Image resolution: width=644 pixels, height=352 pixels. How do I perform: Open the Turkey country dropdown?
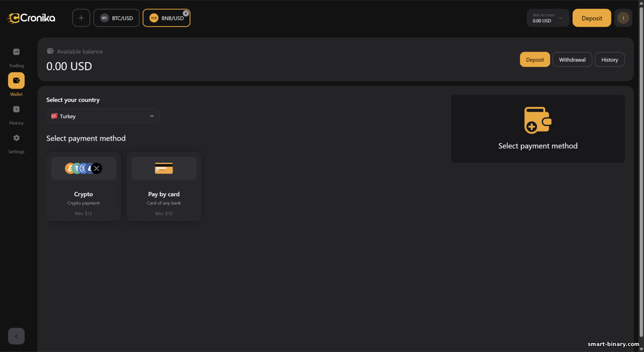point(103,116)
